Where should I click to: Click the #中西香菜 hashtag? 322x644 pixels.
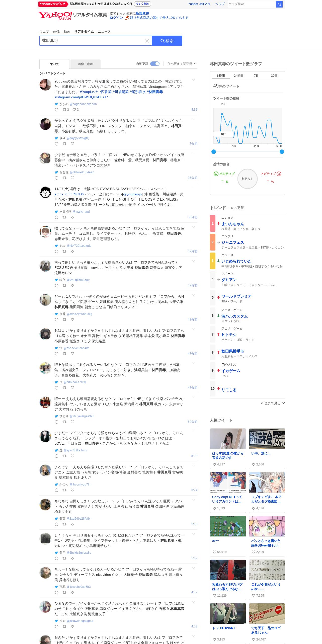click(104, 92)
